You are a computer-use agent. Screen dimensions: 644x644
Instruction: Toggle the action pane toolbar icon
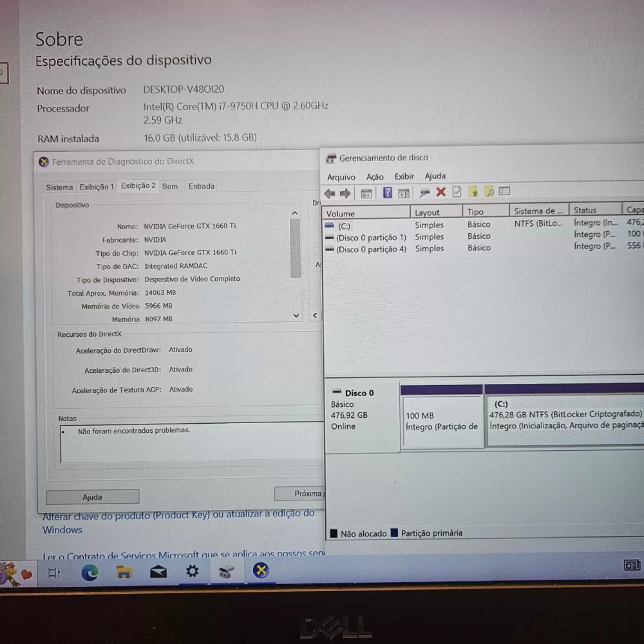coord(404,193)
